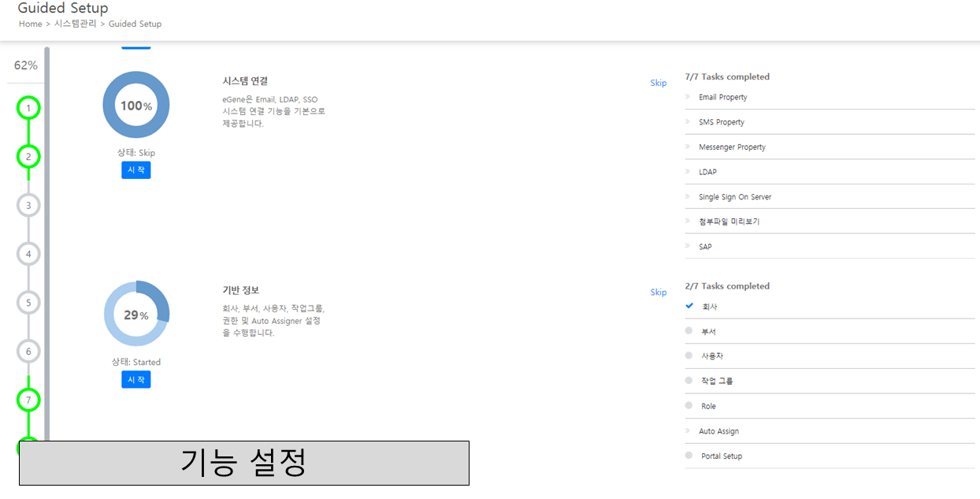
Task: Click step 1 circle in progress timeline
Action: [x=28, y=108]
